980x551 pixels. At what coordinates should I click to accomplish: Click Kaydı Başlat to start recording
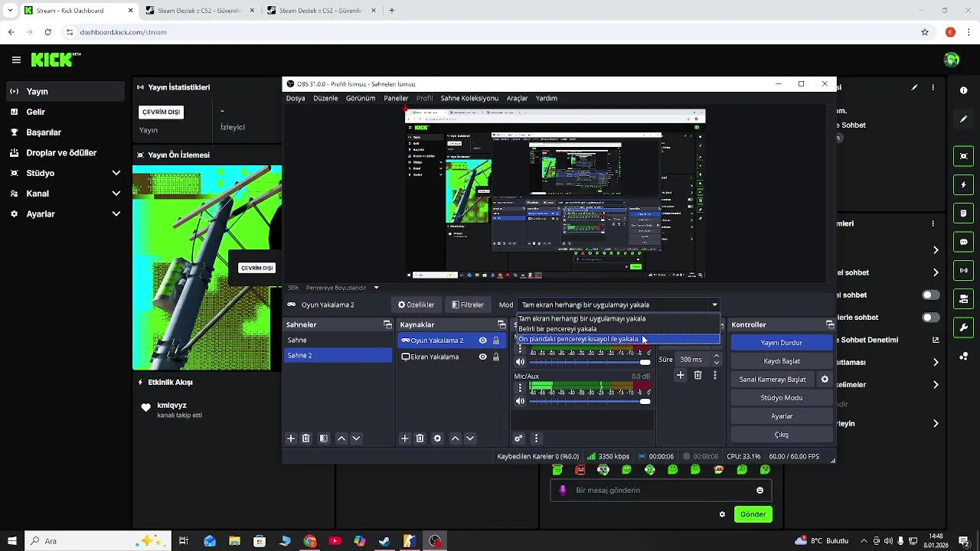coord(782,361)
